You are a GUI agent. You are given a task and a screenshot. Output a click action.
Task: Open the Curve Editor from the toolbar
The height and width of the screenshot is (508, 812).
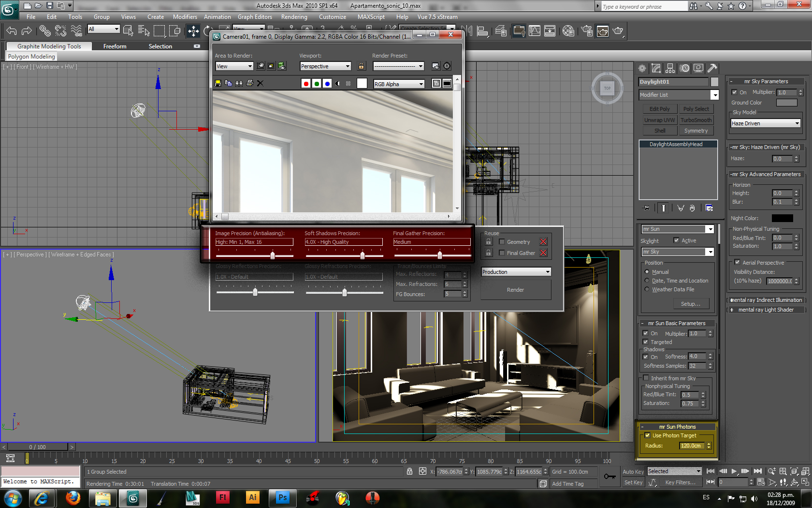535,31
